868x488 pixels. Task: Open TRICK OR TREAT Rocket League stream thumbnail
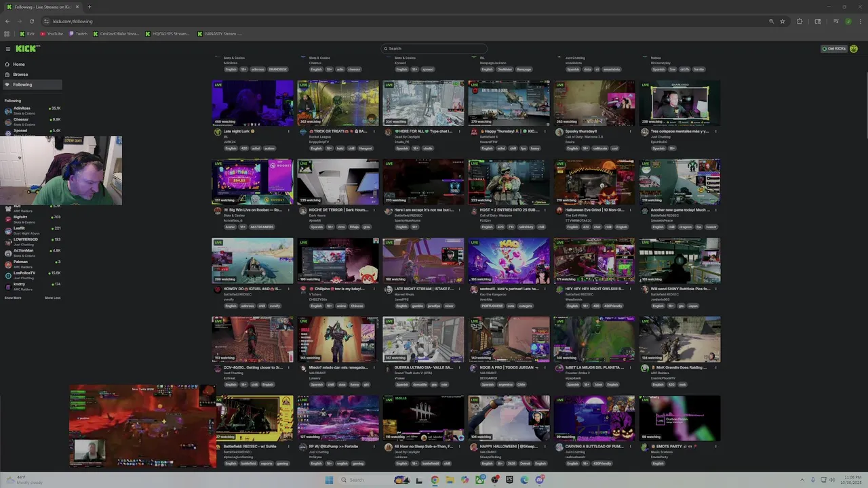(x=338, y=103)
